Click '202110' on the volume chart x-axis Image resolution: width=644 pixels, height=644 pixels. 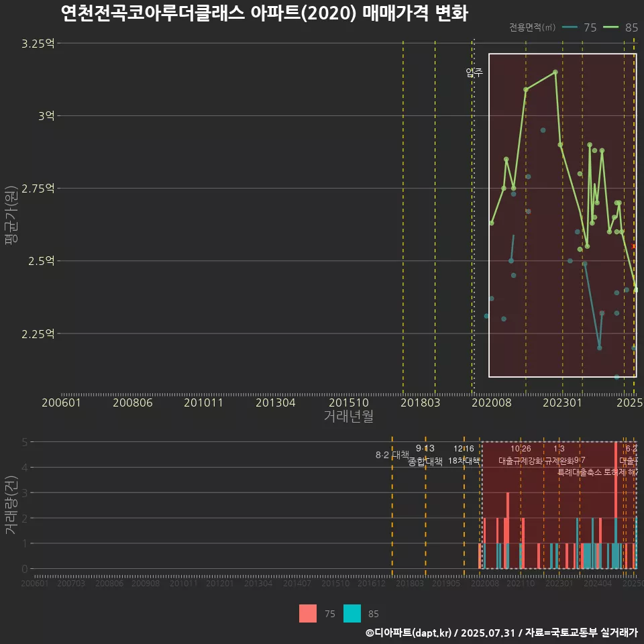[521, 583]
